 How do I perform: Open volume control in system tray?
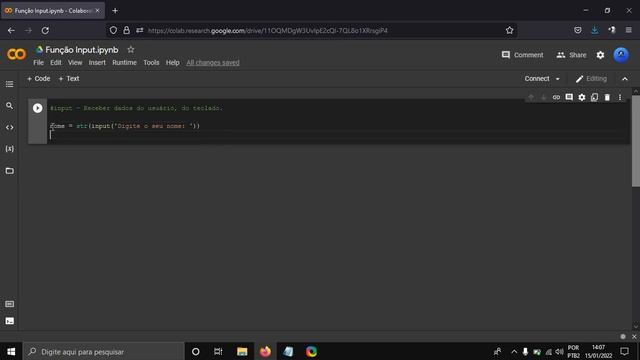pyautogui.click(x=560, y=351)
